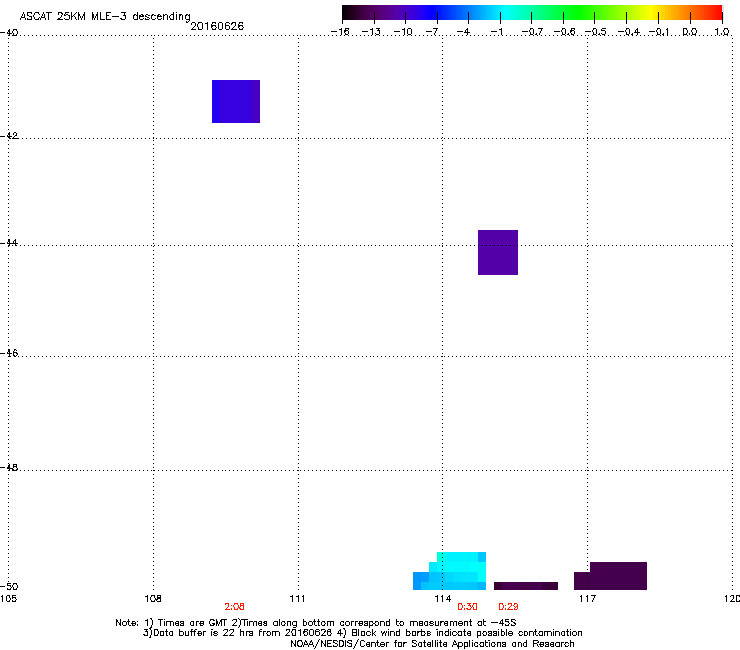Click the 1.0 color bar tick label

pos(722,32)
